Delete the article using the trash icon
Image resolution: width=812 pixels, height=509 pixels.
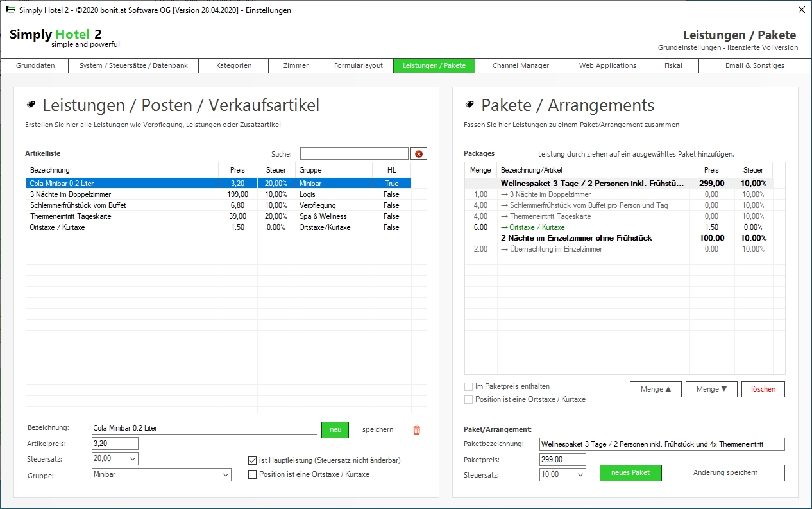point(416,430)
